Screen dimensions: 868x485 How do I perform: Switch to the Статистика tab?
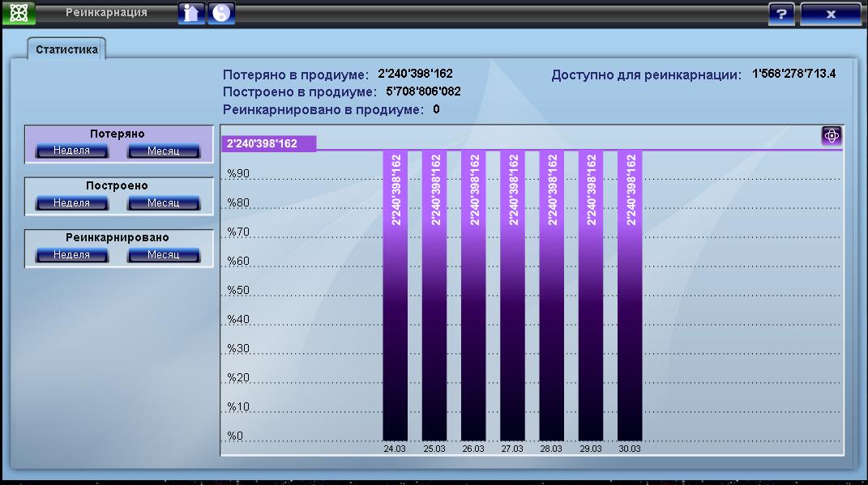pos(67,49)
